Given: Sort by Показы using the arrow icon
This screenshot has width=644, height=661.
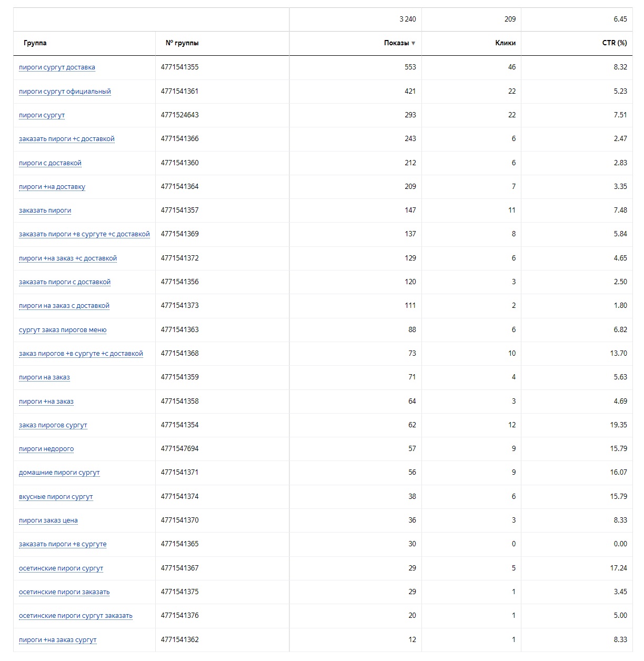Looking at the screenshot, I should 413,44.
